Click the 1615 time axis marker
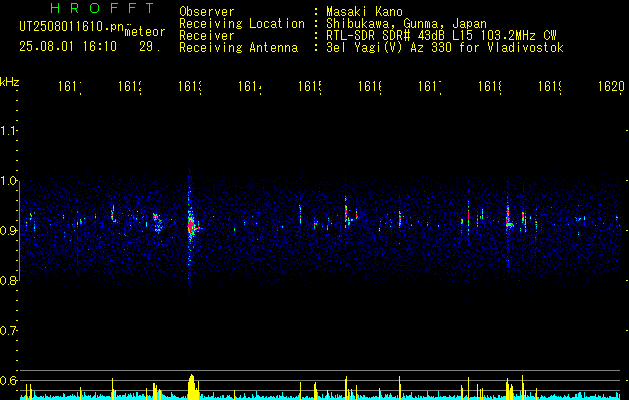This screenshot has width=629, height=400. pos(310,87)
